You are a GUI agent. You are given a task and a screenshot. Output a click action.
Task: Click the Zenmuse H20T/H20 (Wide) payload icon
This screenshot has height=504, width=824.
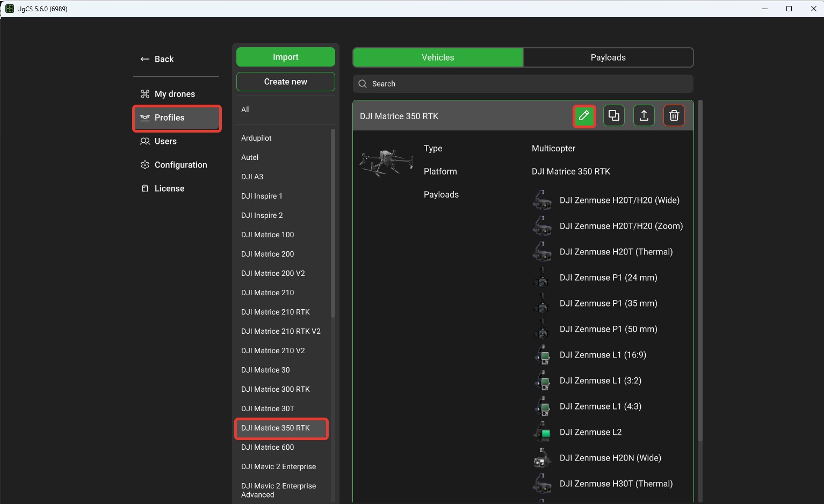pyautogui.click(x=542, y=200)
